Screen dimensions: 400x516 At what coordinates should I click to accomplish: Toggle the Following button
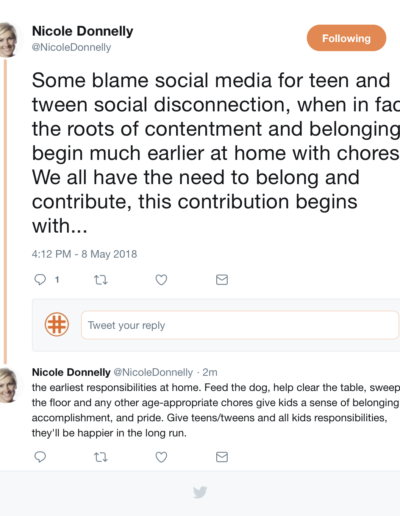(346, 38)
